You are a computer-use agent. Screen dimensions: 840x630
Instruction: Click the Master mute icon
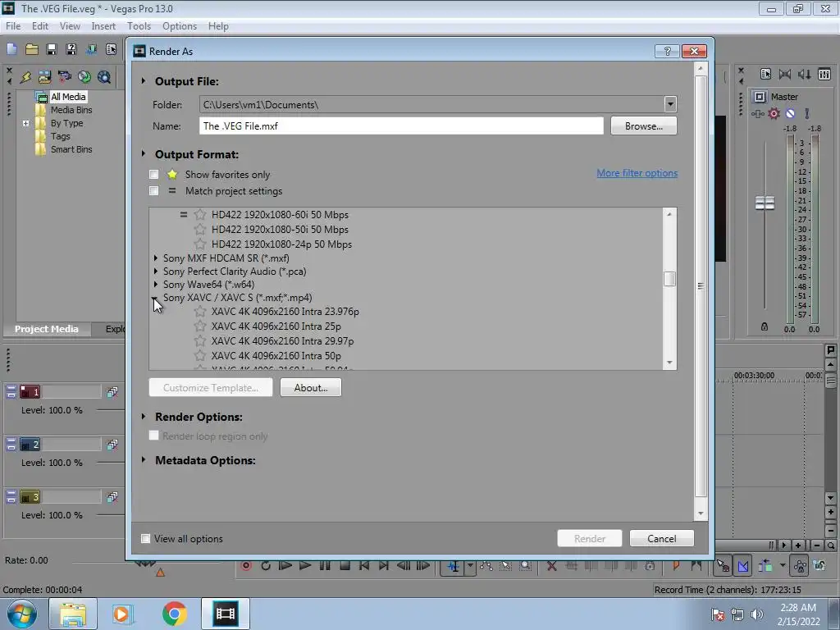790,113
